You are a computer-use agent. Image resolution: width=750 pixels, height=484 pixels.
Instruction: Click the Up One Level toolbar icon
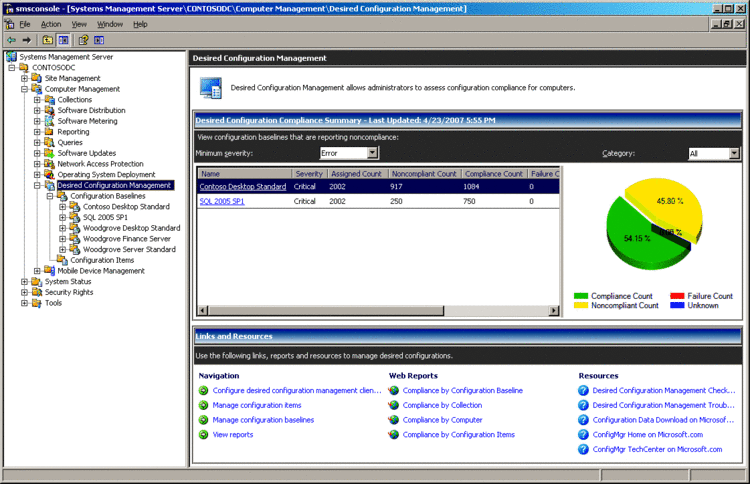pos(47,40)
